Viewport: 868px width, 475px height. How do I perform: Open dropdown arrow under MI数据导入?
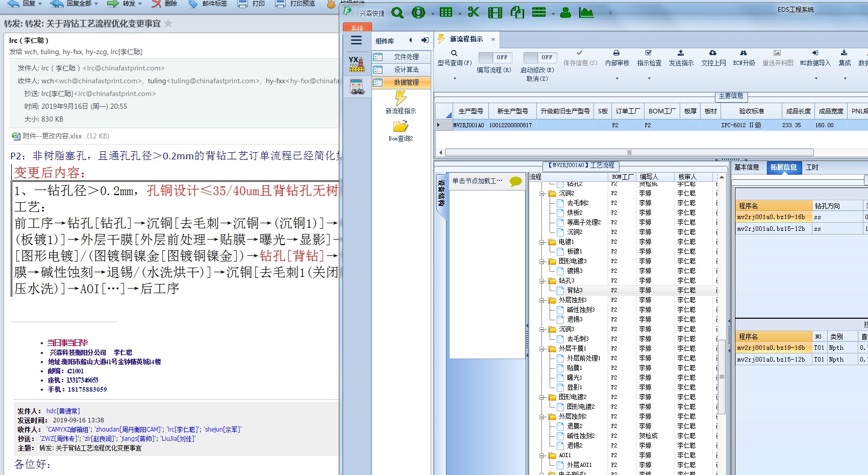815,78
